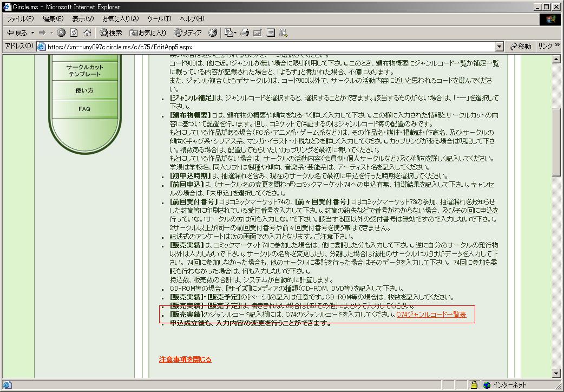Open the ツール menu
Image resolution: width=564 pixels, height=392 pixels.
pos(159,19)
